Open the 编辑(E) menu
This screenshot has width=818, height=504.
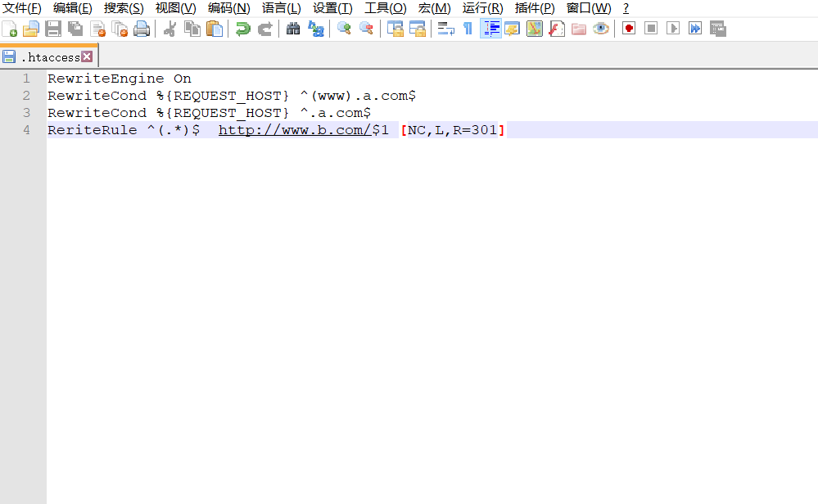point(73,8)
